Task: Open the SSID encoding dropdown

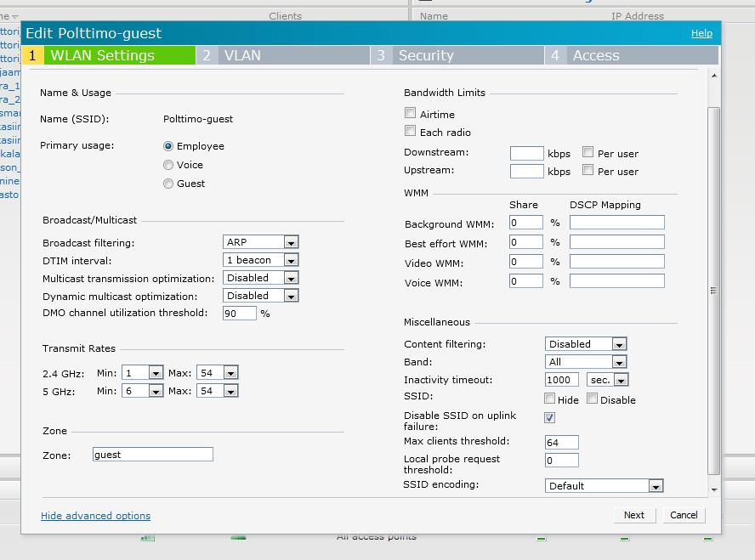Action: coord(604,486)
